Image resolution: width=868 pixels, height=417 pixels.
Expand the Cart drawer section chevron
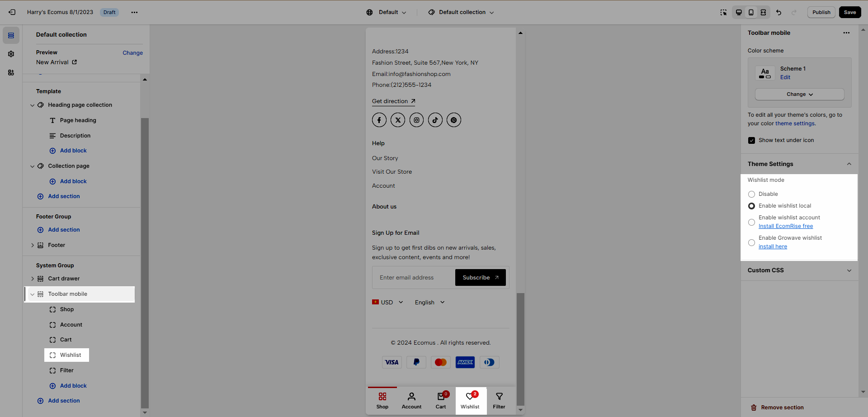32,279
